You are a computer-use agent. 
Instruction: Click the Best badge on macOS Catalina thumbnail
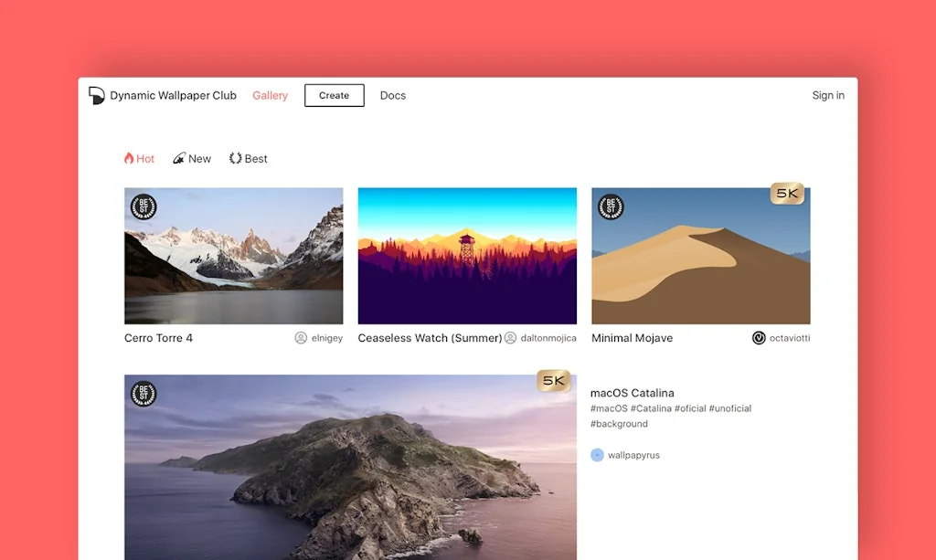144,394
